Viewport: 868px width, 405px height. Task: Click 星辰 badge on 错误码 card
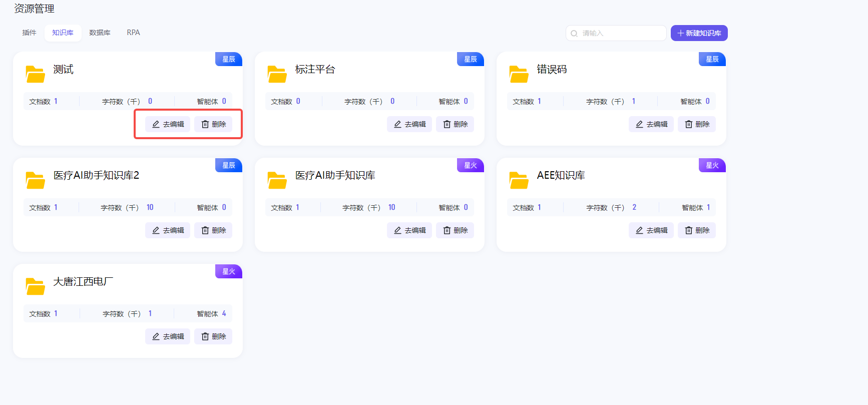click(x=712, y=59)
